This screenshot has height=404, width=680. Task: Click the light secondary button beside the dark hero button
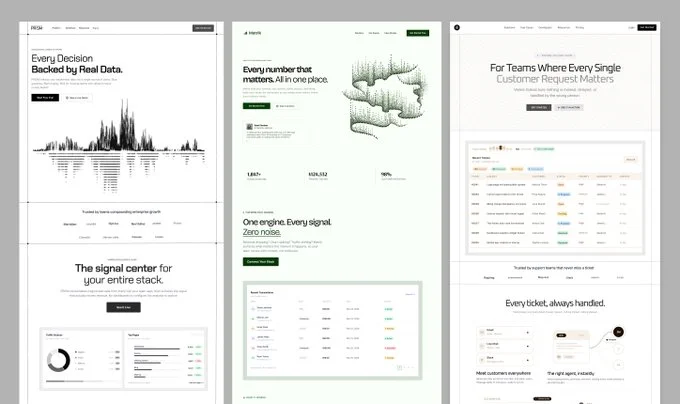[569, 108]
